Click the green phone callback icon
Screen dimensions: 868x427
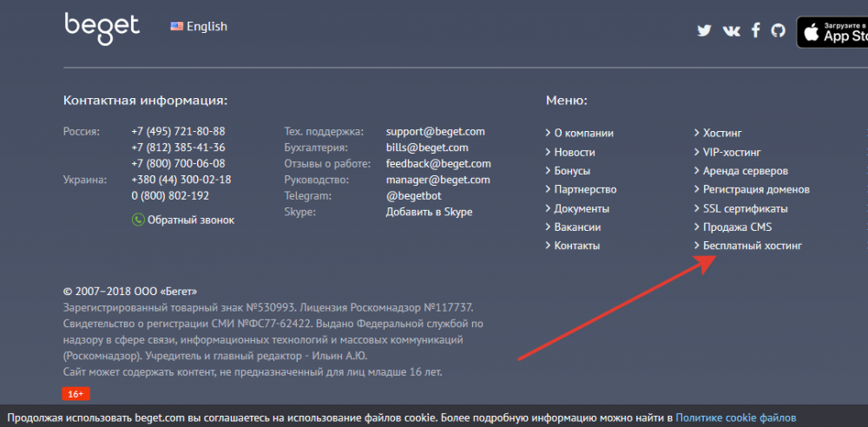point(138,220)
